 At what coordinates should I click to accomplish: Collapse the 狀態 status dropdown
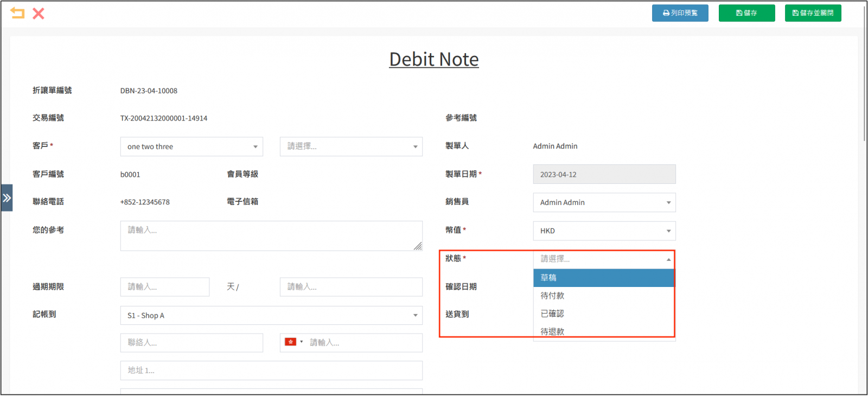click(x=604, y=259)
